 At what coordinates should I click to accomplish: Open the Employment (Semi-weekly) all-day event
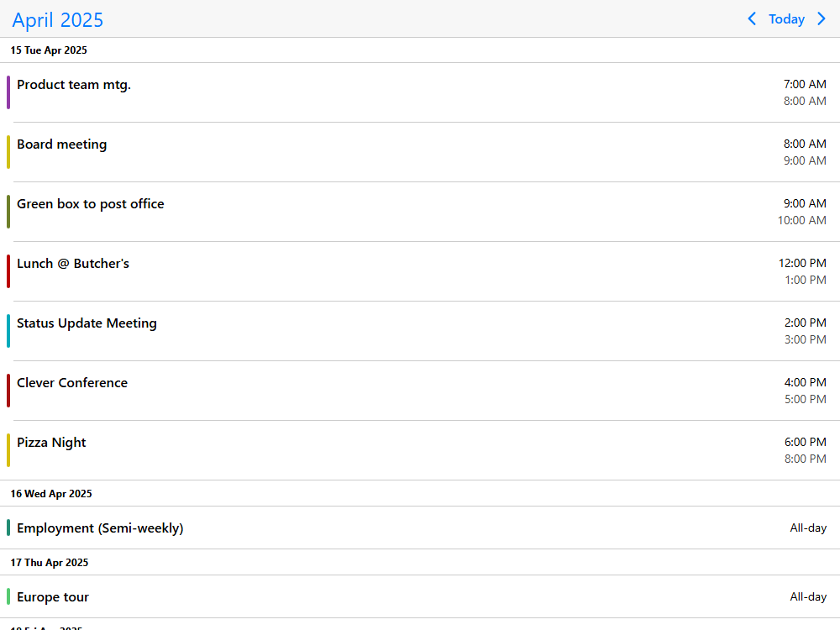(x=420, y=528)
